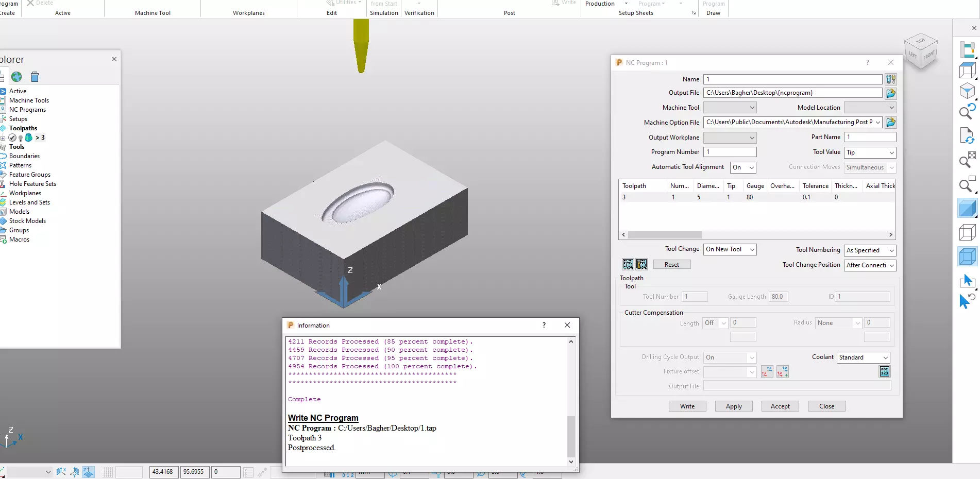Click the Write button
This screenshot has width=980, height=479.
pos(687,406)
